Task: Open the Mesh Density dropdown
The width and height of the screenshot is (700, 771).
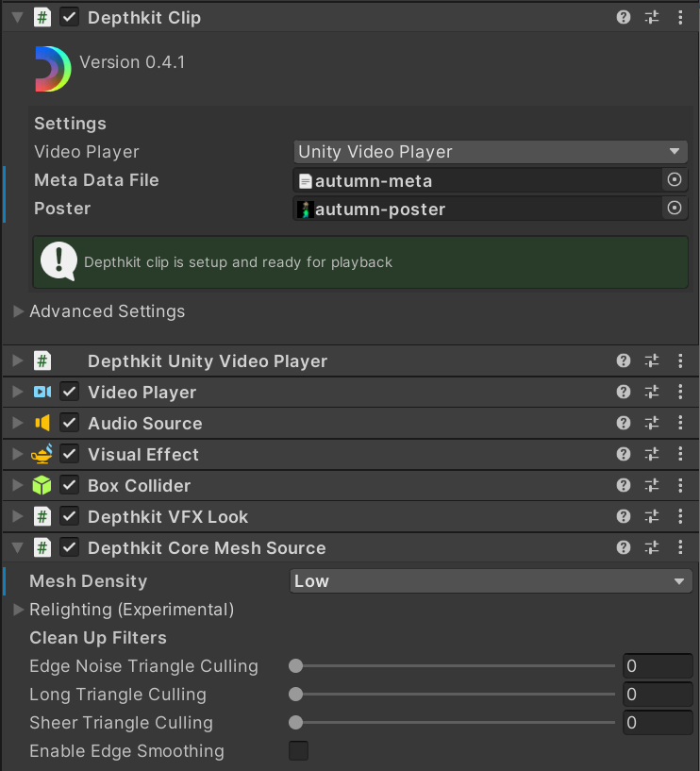Action: (x=490, y=581)
